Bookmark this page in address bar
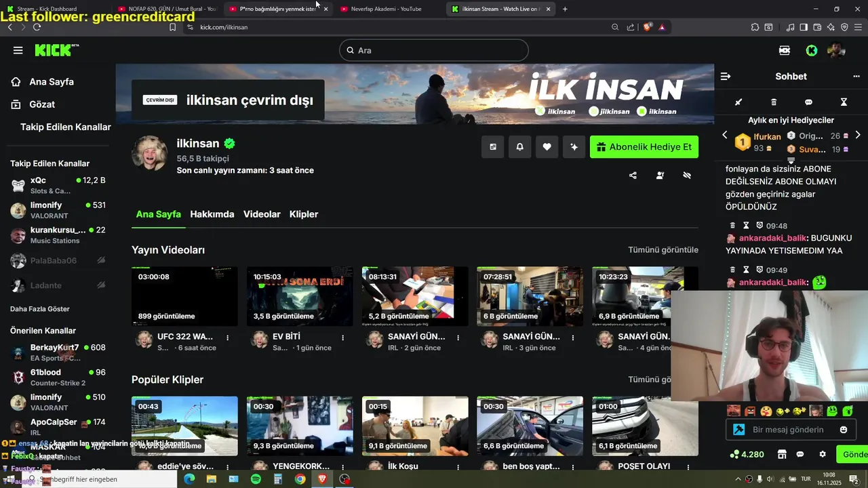This screenshot has width=868, height=488. point(172,27)
